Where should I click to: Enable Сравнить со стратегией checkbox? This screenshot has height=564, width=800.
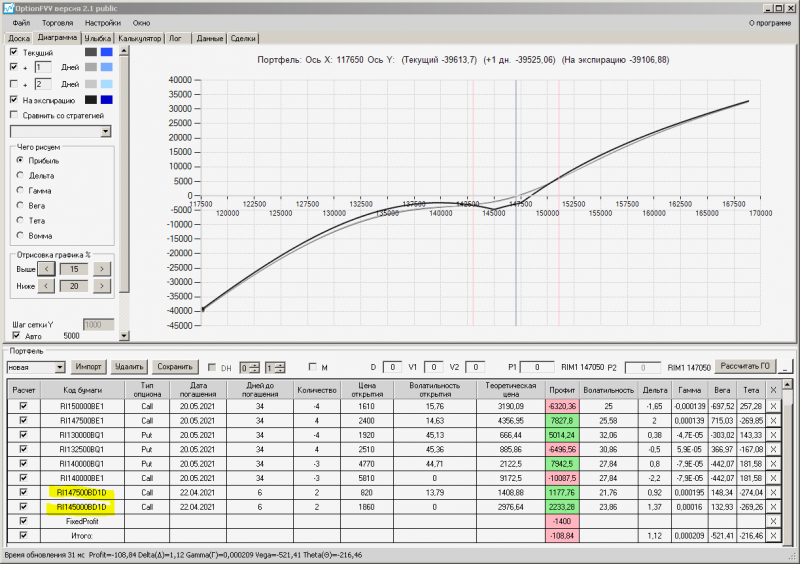[14, 115]
